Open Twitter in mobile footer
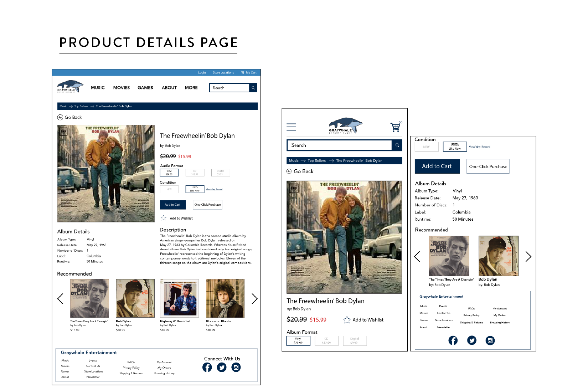 472,340
